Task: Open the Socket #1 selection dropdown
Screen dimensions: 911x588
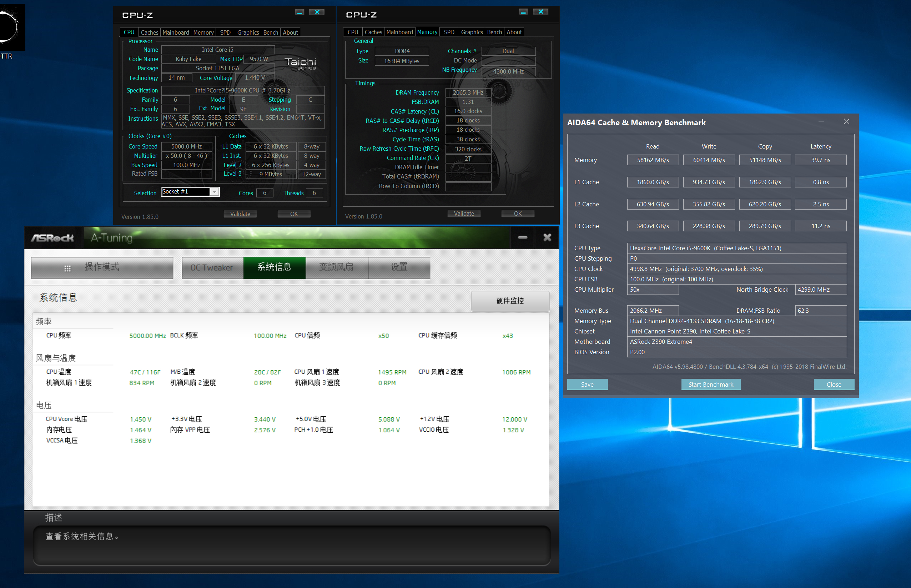Action: [215, 192]
